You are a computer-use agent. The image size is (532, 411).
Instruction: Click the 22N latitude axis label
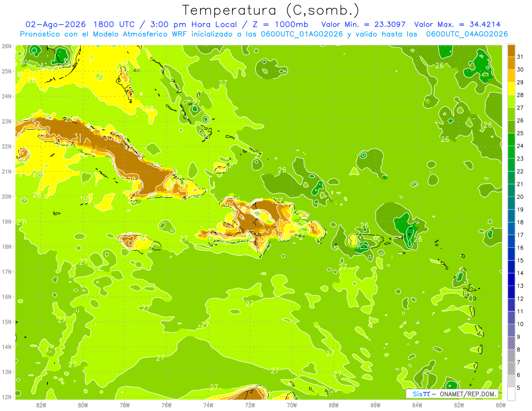[x=6, y=146]
